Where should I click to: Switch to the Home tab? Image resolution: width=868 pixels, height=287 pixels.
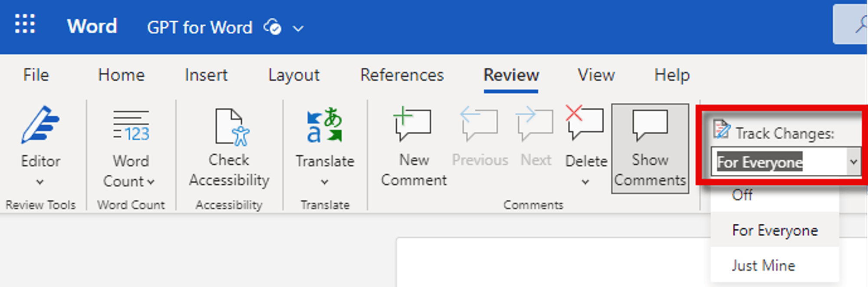tap(121, 75)
